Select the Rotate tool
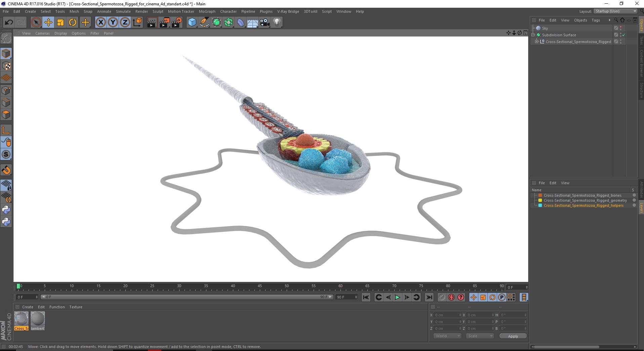This screenshot has height=351, width=644. pyautogui.click(x=73, y=23)
